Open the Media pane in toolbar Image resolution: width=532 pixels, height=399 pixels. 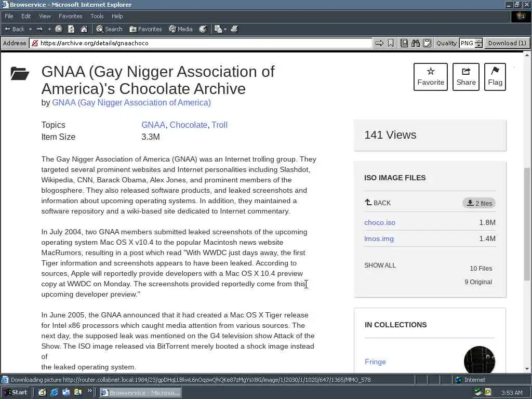pos(181,29)
